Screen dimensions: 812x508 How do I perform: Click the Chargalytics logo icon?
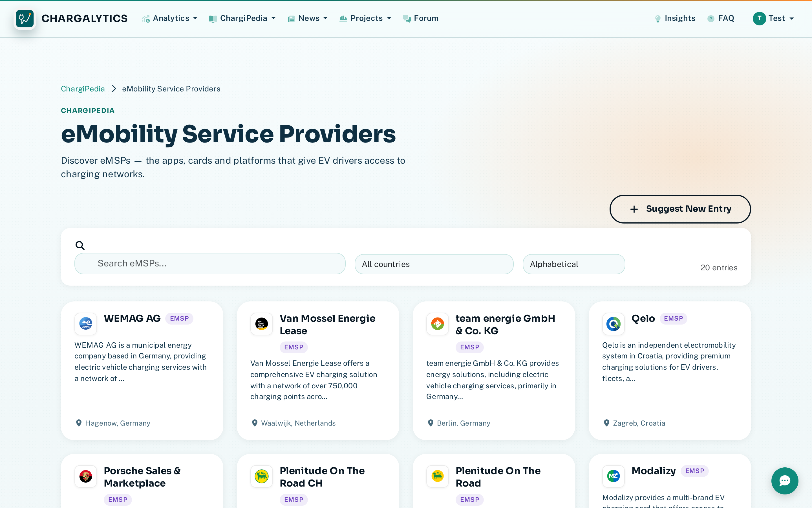25,18
